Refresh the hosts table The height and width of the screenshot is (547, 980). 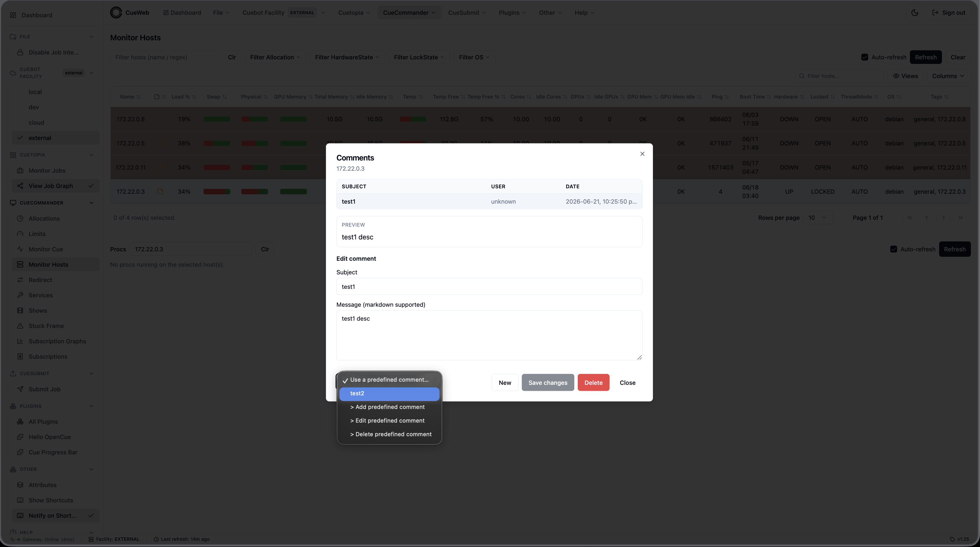click(x=925, y=57)
